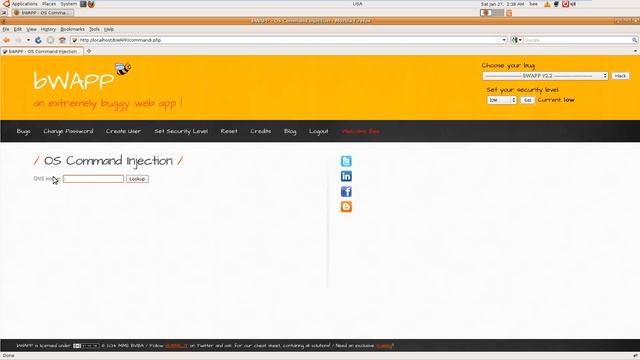Open the Set Security Level nav link

181,131
